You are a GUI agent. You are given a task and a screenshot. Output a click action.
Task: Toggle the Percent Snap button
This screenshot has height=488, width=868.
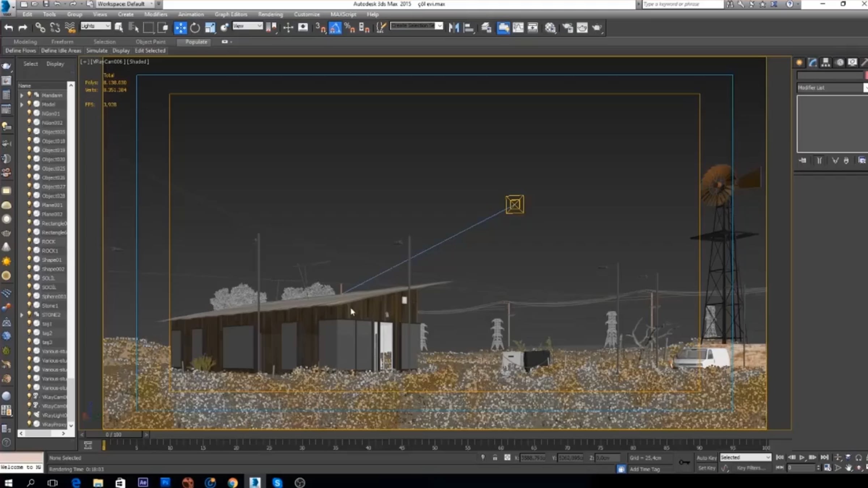(x=350, y=27)
